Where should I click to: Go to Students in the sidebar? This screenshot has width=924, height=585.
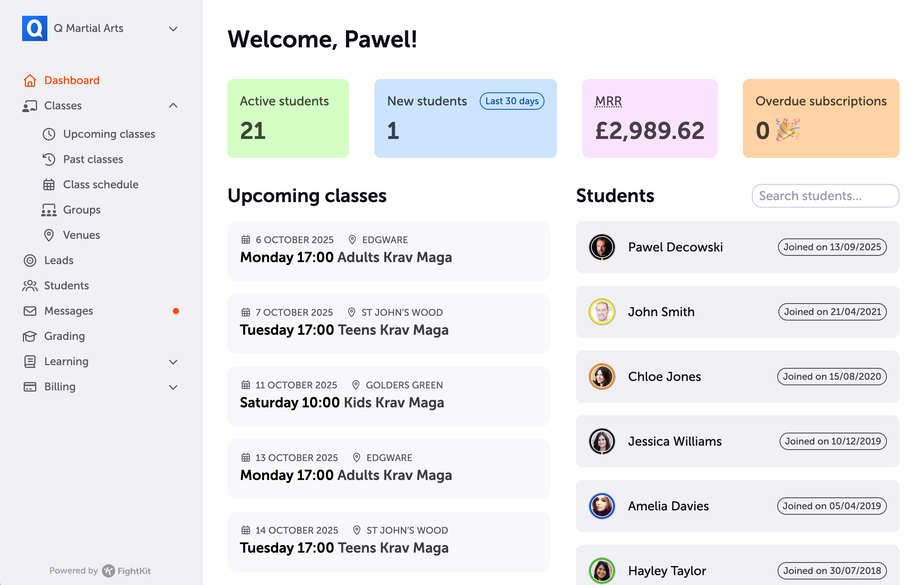(x=66, y=286)
